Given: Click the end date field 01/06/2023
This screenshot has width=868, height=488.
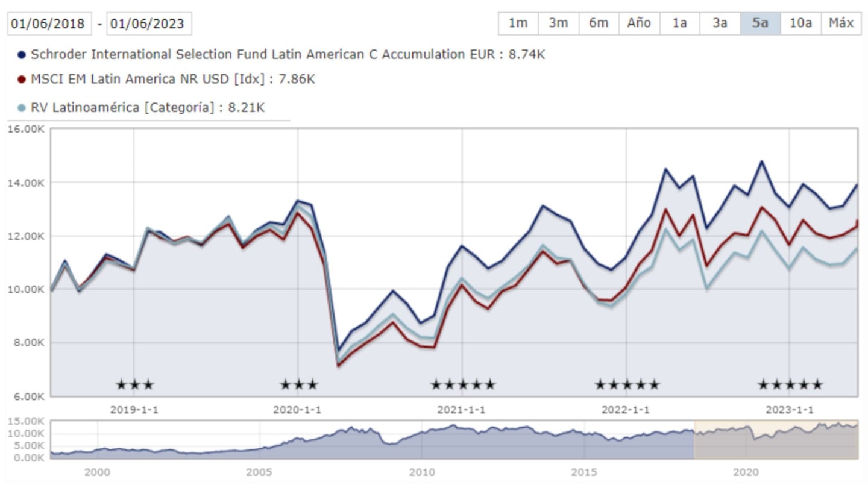Looking at the screenshot, I should pyautogui.click(x=149, y=25).
